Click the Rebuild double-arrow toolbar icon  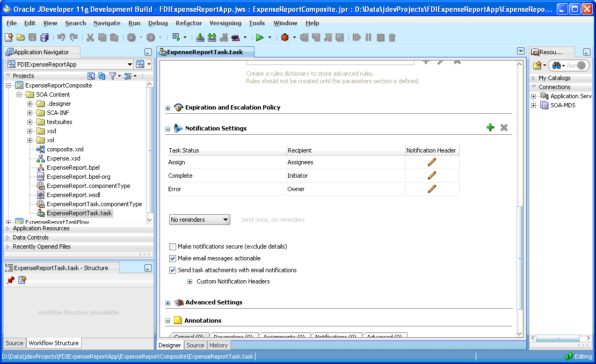pyautogui.click(x=212, y=37)
